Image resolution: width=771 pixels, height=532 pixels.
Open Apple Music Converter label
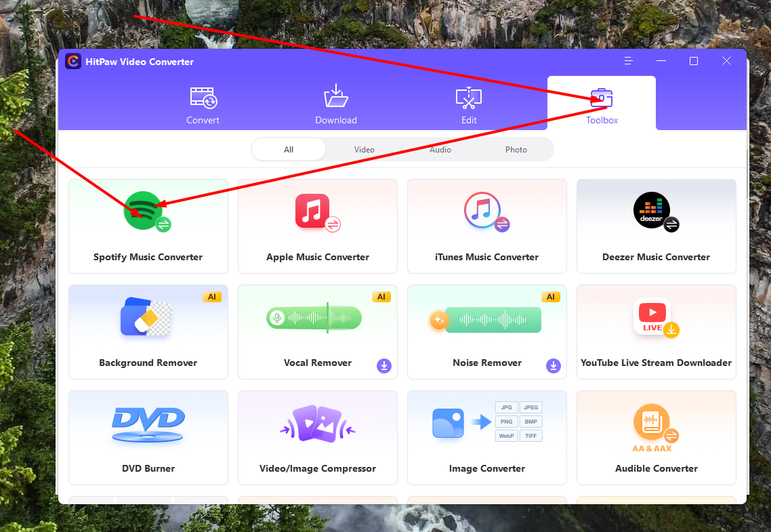coord(318,257)
